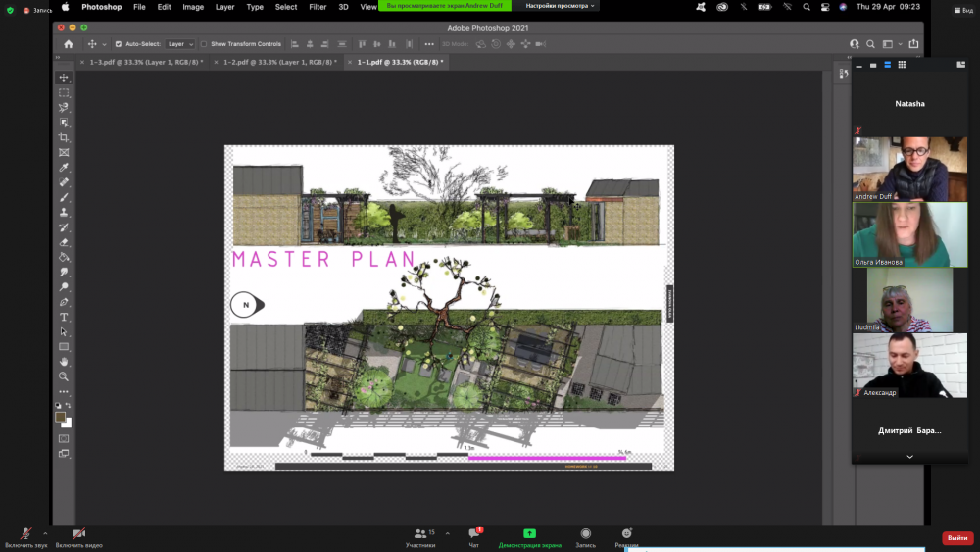Click Align left edges icon
The image size is (980, 552).
coord(294,44)
